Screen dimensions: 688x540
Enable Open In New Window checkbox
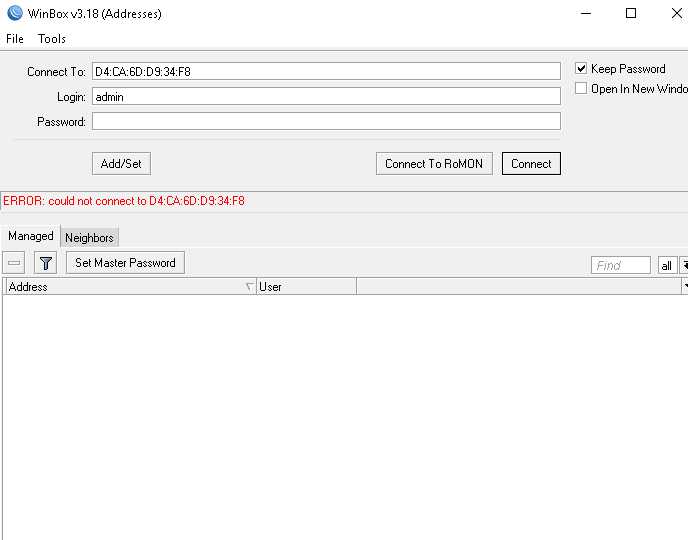click(581, 88)
